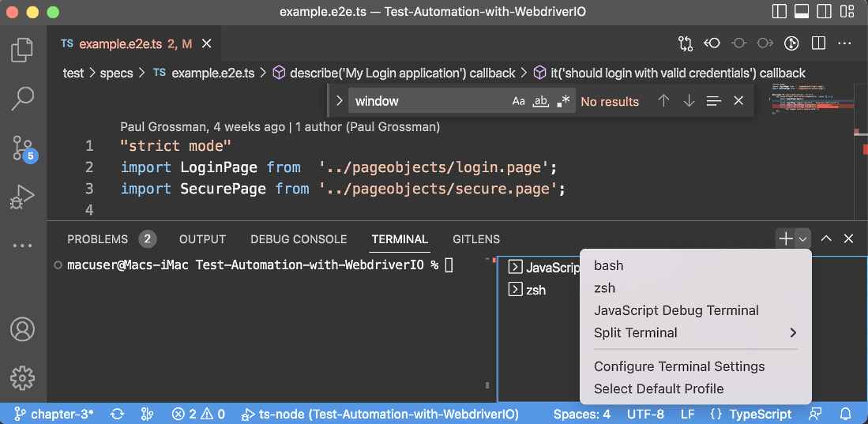This screenshot has height=424, width=868.
Task: Toggle primary sidebar layout icon in title bar
Action: [x=779, y=12]
